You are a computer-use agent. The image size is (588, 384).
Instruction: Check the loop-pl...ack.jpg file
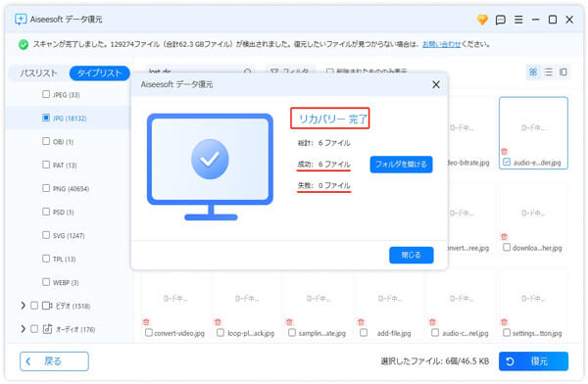[220, 333]
